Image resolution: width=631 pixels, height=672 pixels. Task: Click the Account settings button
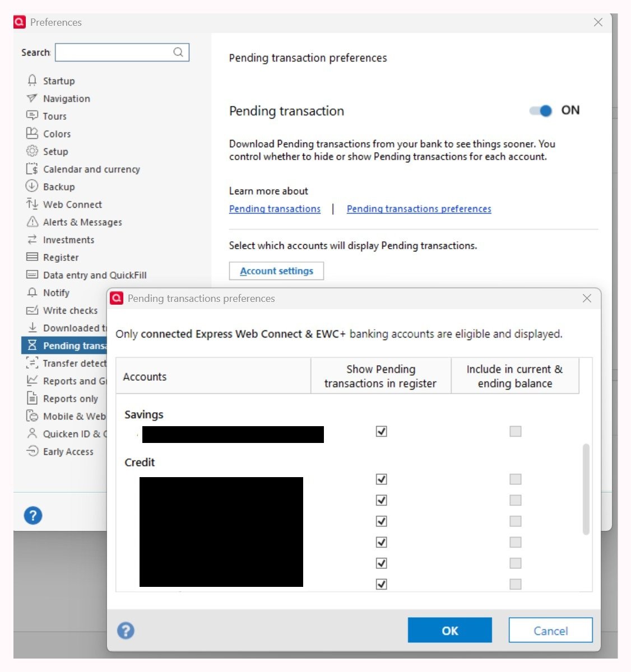tap(276, 271)
